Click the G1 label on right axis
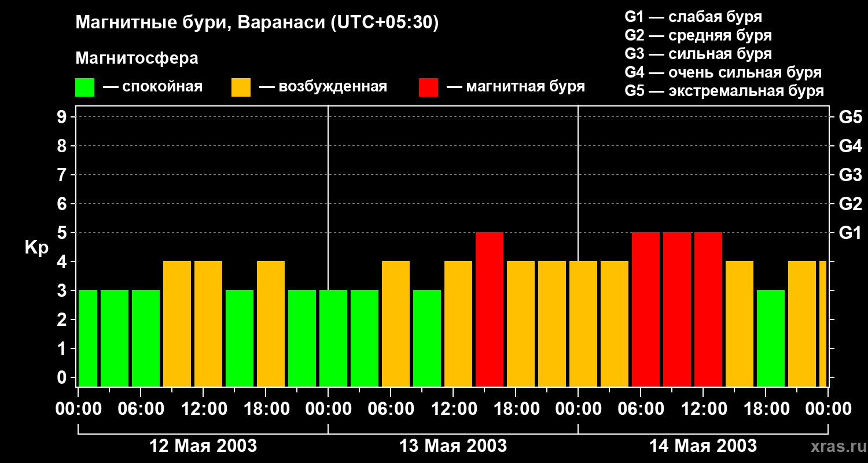Image resolution: width=868 pixels, height=463 pixels. click(x=850, y=233)
